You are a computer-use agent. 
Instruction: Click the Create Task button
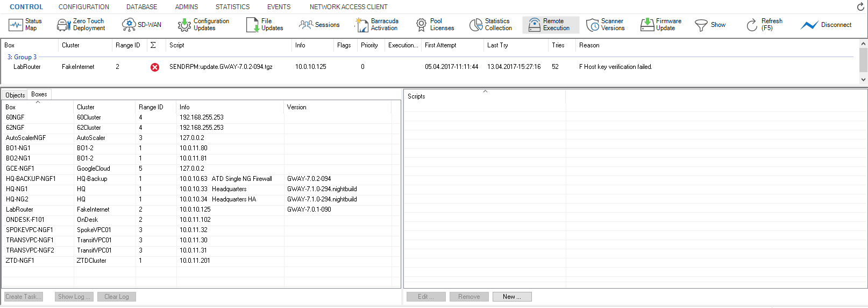point(24,297)
